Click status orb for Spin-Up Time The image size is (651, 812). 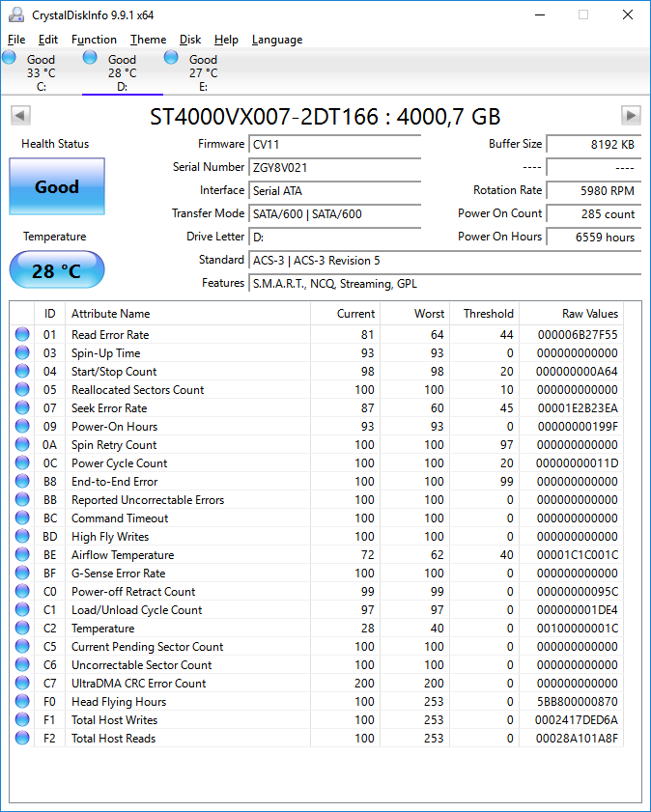[x=22, y=352]
